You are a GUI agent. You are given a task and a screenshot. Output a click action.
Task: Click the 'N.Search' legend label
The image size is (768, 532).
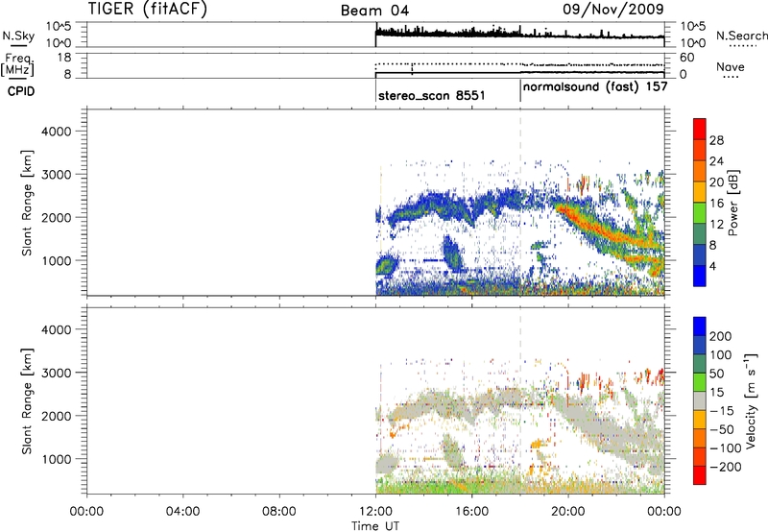point(741,36)
